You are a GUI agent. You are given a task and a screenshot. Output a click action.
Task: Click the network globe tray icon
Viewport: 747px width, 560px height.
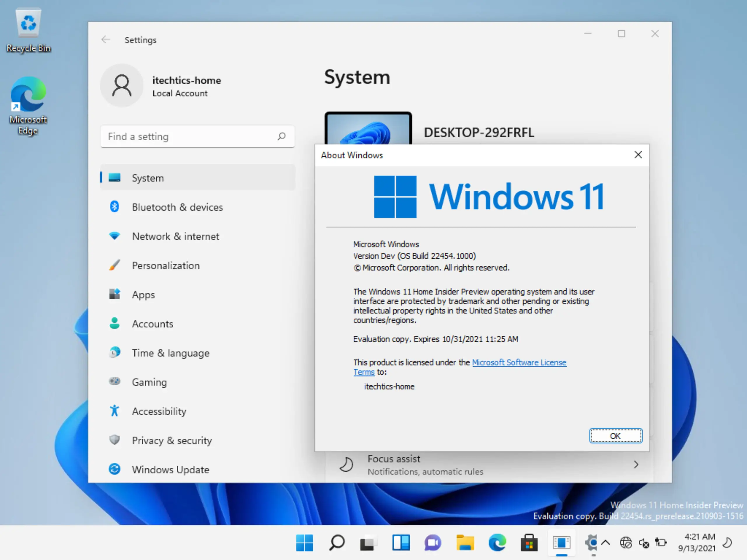click(626, 543)
